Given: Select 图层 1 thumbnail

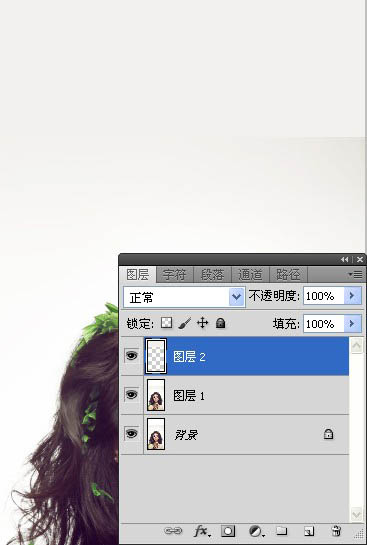Looking at the screenshot, I should pos(156,395).
